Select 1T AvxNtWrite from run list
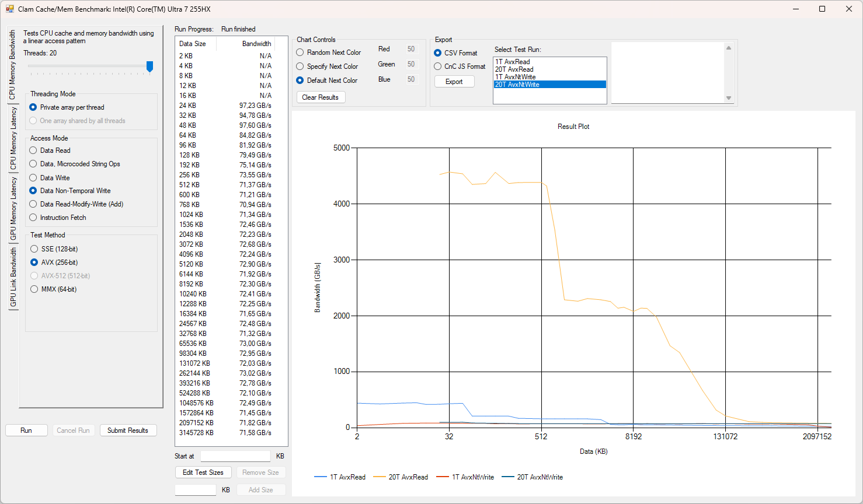 click(516, 77)
